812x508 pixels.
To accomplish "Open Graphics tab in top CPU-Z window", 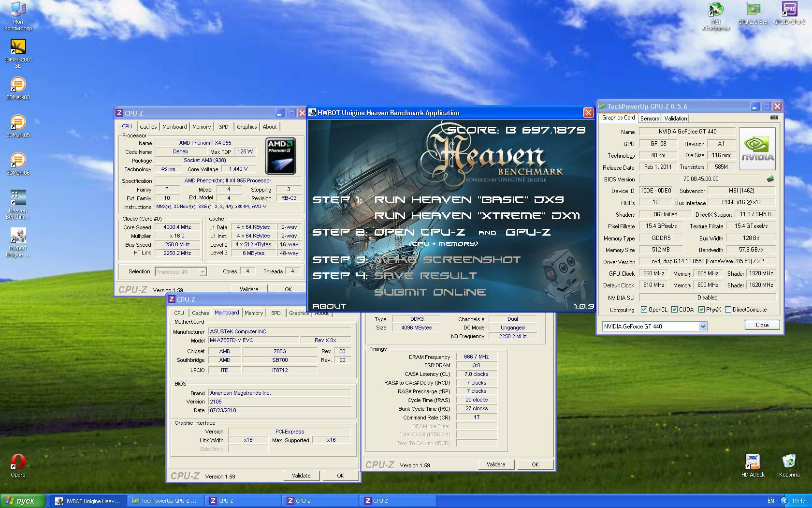I will pos(247,127).
